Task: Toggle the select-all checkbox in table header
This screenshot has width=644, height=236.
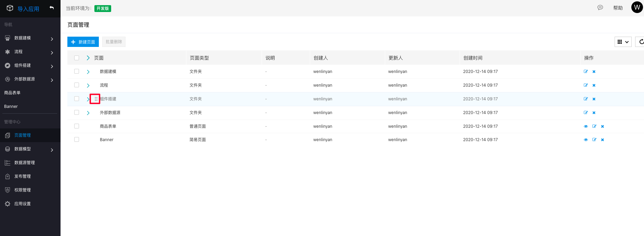Action: tap(77, 58)
